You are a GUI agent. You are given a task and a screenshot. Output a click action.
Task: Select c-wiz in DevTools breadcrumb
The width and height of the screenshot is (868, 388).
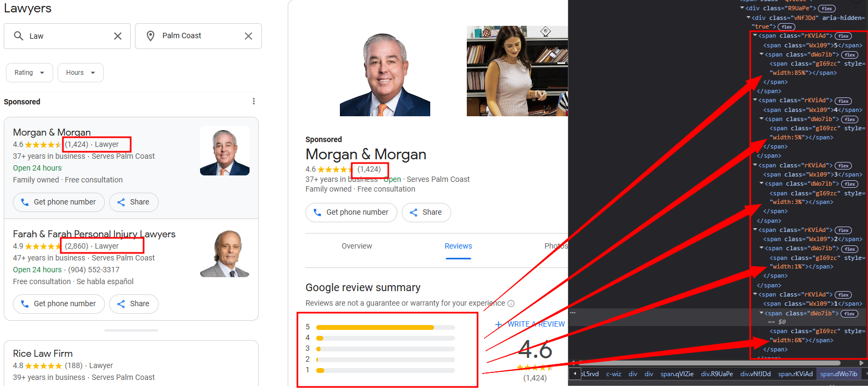point(614,374)
